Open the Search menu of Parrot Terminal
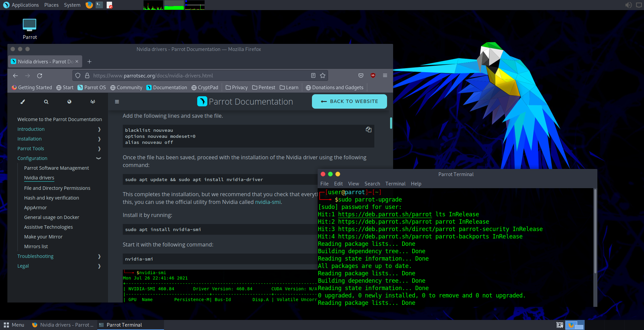Image resolution: width=644 pixels, height=330 pixels. click(372, 183)
